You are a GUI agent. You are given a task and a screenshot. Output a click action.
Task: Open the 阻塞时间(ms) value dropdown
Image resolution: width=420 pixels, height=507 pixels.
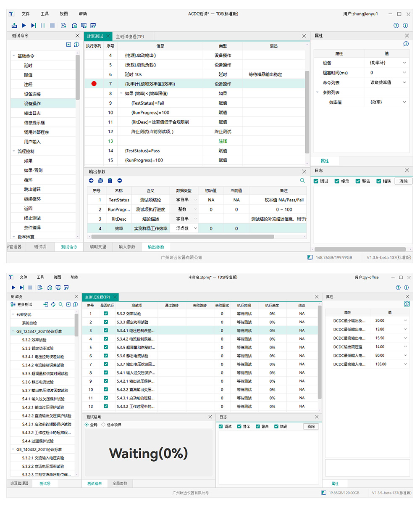coord(404,73)
